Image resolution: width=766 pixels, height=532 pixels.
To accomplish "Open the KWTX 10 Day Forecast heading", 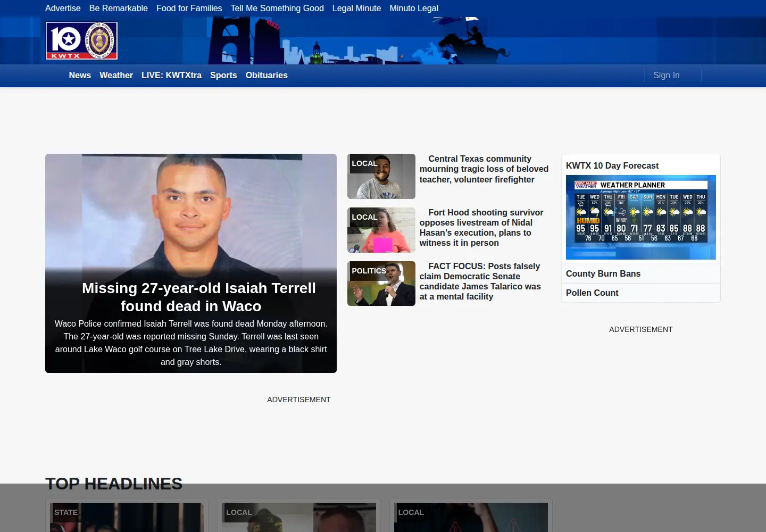I will pyautogui.click(x=612, y=166).
